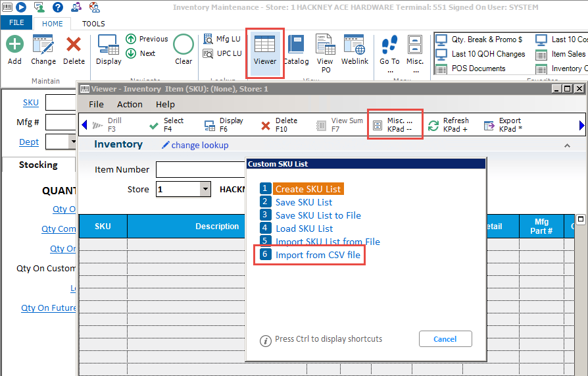Screen dimensions: 588x376
Task: Click the change lookup link
Action: point(195,145)
